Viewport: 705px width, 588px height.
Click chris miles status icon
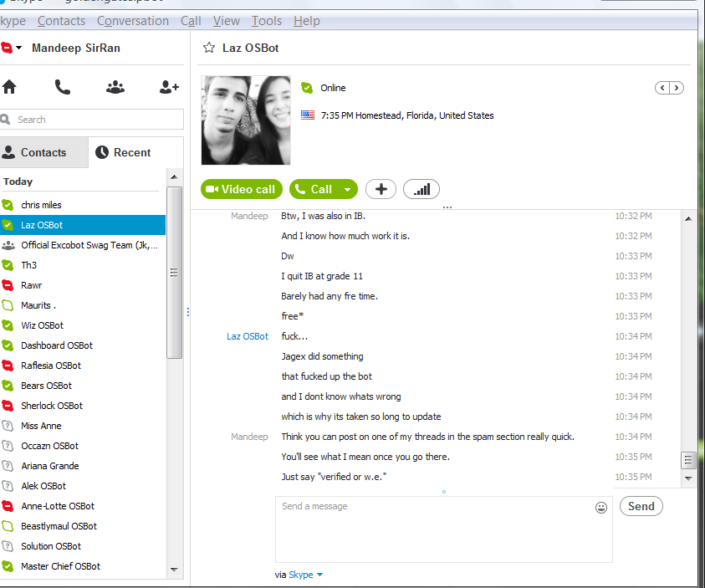8,205
